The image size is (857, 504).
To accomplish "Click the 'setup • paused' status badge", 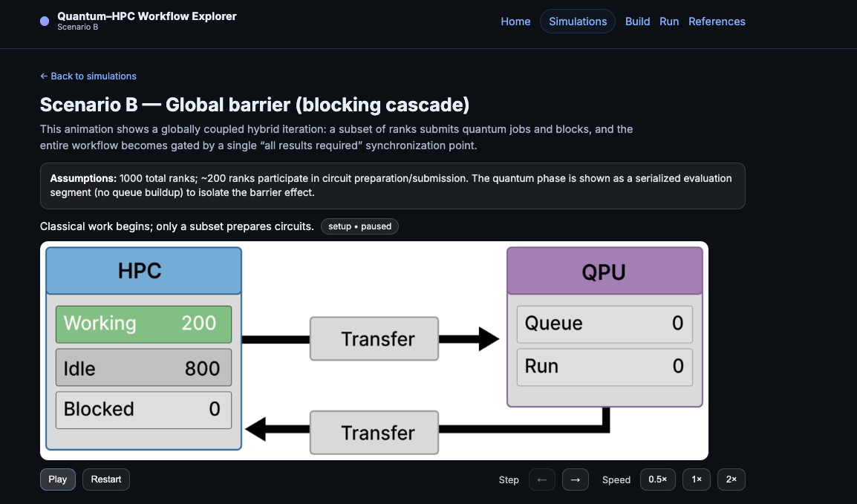I will 359,226.
